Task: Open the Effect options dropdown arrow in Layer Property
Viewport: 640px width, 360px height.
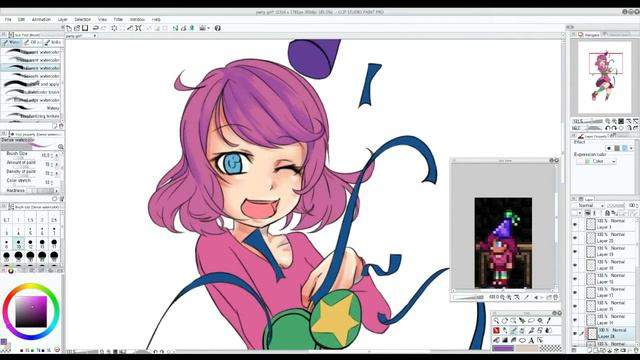Action: pyautogui.click(x=631, y=148)
